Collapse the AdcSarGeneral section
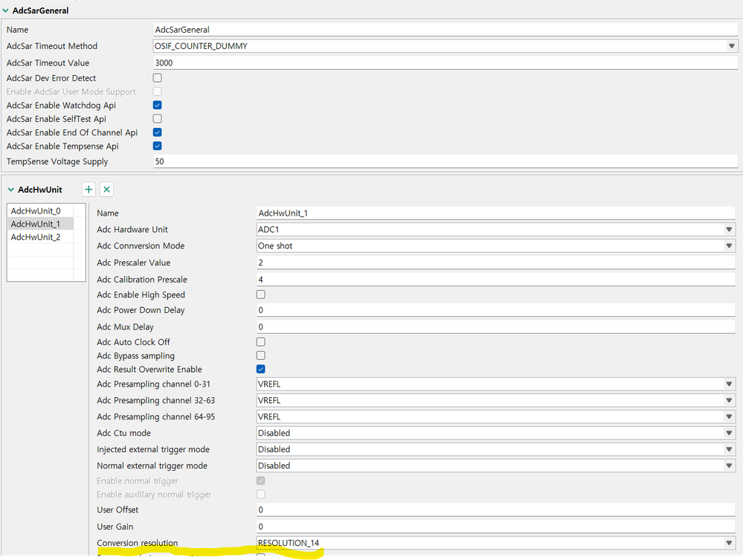The width and height of the screenshot is (743, 560). coord(6,10)
